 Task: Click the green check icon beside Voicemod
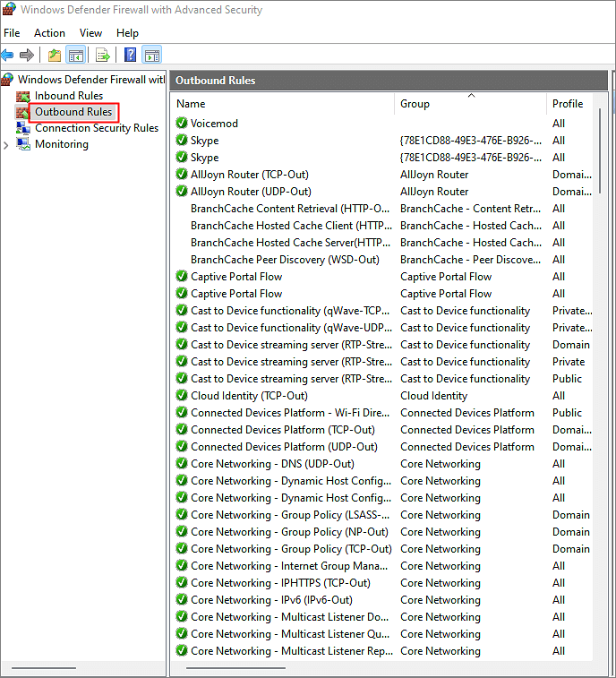click(182, 124)
